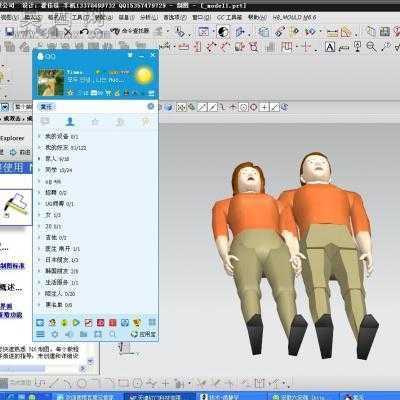400x400 pixels.
Task: Click the save disk icon in NX toolbar
Action: point(10,32)
